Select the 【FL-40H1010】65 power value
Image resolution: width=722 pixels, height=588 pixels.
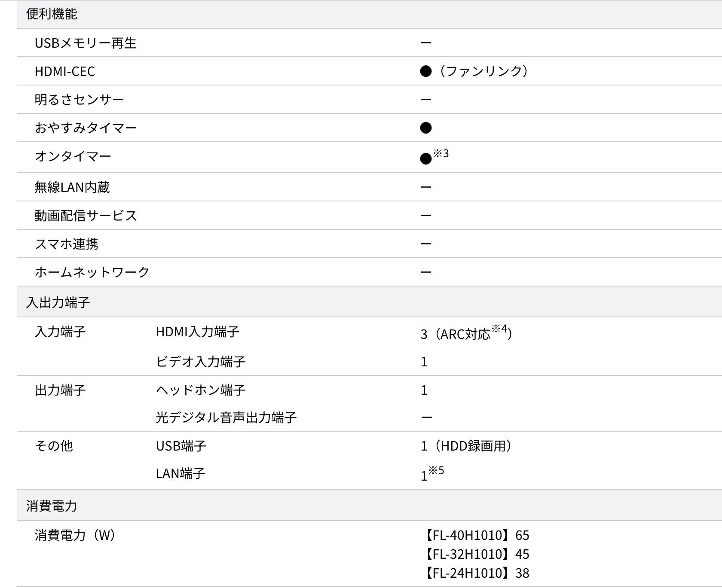tap(476, 535)
